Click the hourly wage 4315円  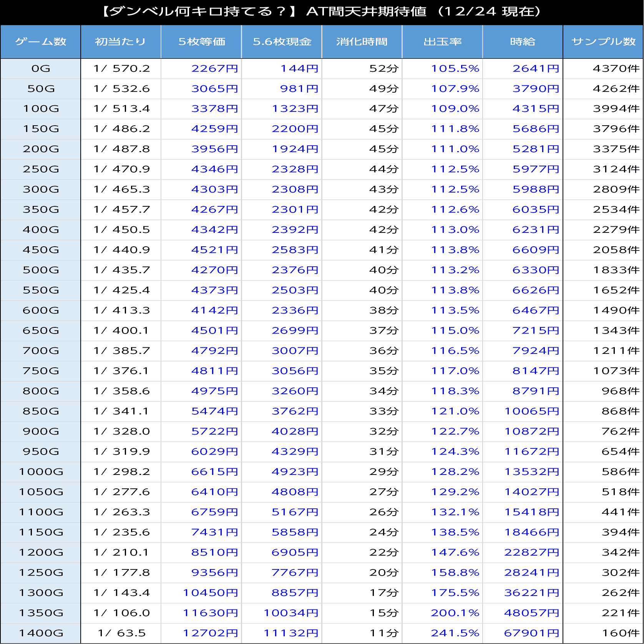[x=536, y=109]
